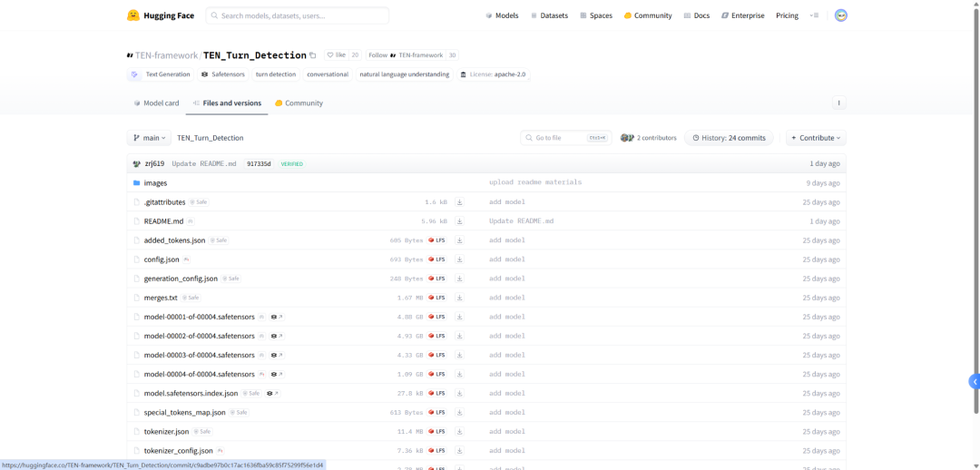Click the Text Generation tag
Screen dimensions: 980x470
coord(162,74)
